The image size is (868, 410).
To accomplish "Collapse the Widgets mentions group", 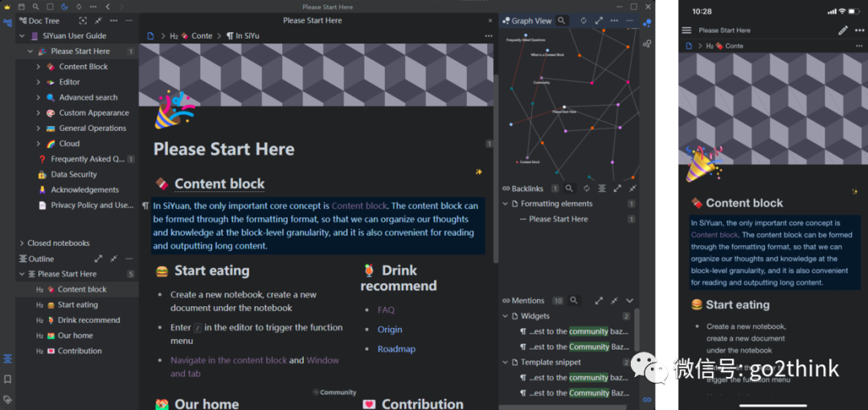I will [x=506, y=317].
